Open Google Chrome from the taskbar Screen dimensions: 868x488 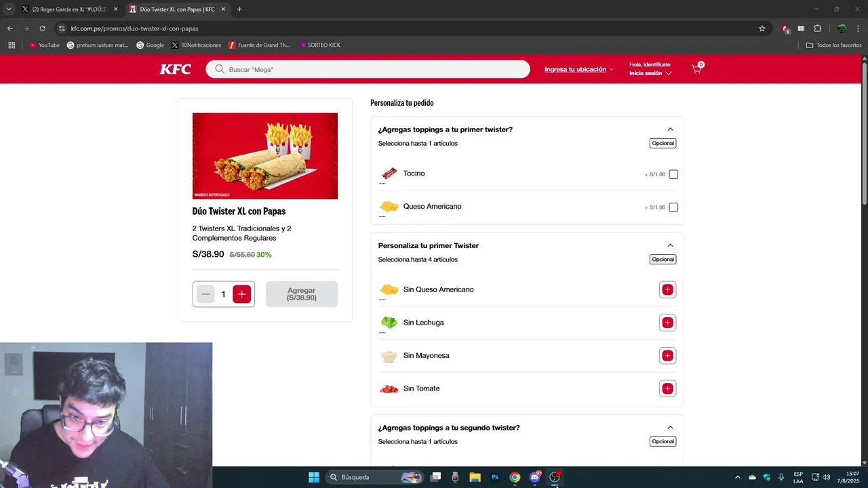tap(515, 477)
